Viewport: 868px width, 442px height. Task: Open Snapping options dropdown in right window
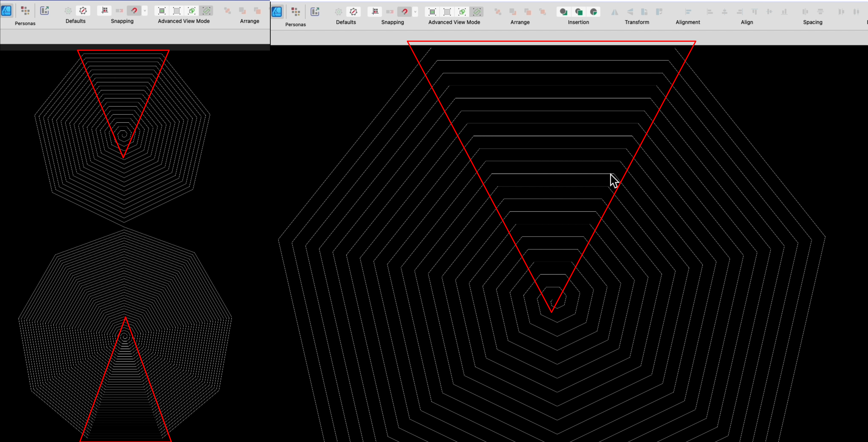(x=416, y=12)
